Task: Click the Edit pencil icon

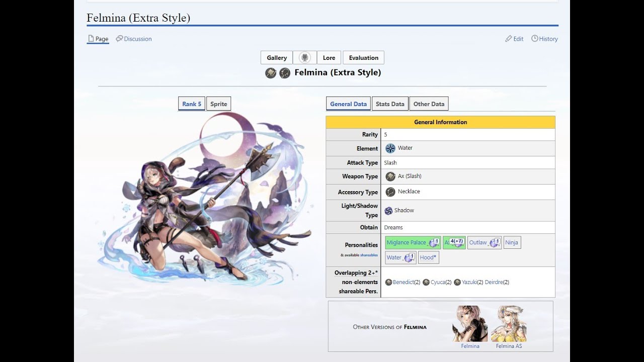Action: point(509,39)
